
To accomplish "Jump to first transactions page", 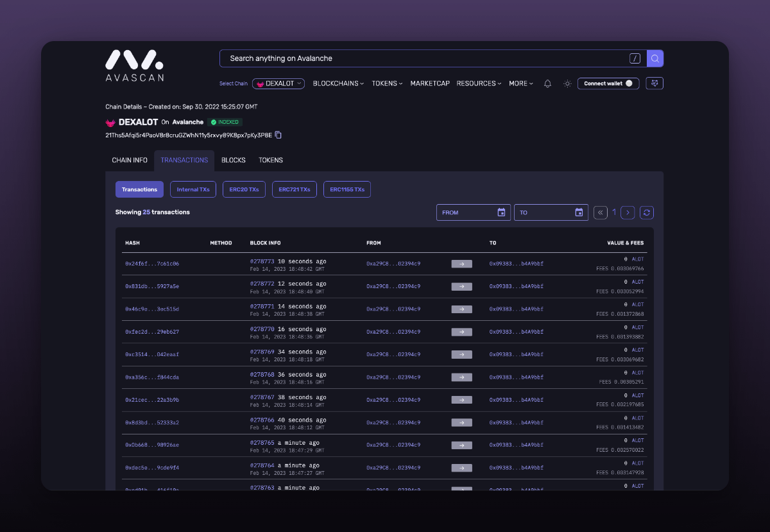I will click(600, 212).
